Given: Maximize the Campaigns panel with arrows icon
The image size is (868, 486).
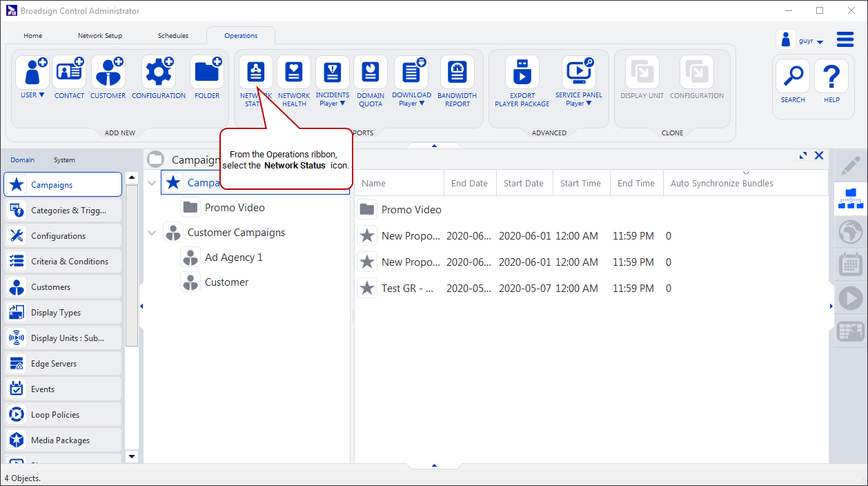Looking at the screenshot, I should click(803, 156).
